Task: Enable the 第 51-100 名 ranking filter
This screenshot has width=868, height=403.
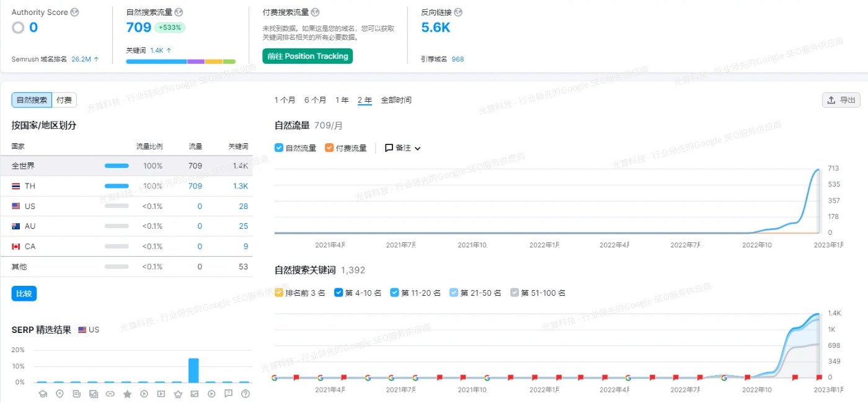Action: tap(514, 292)
